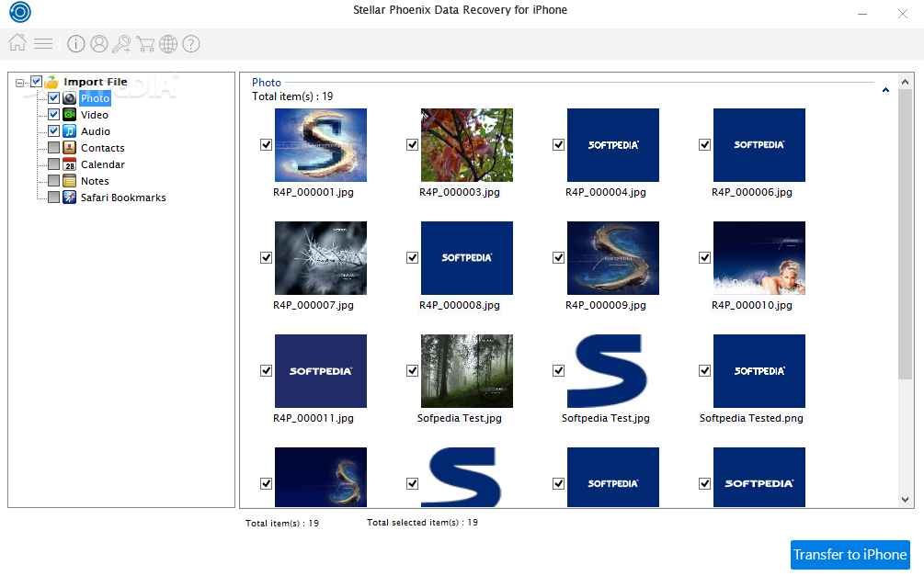Select R4P_000010.jpg thumbnail
924x576 pixels.
(x=759, y=258)
